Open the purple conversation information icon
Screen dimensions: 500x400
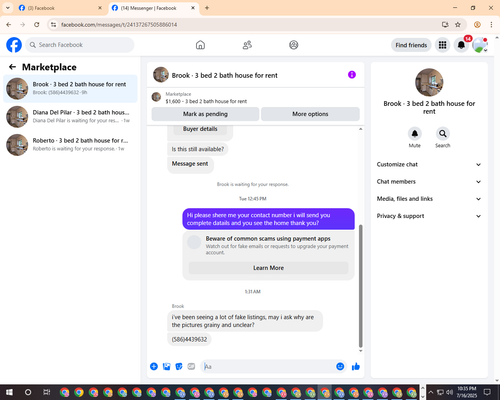point(352,75)
